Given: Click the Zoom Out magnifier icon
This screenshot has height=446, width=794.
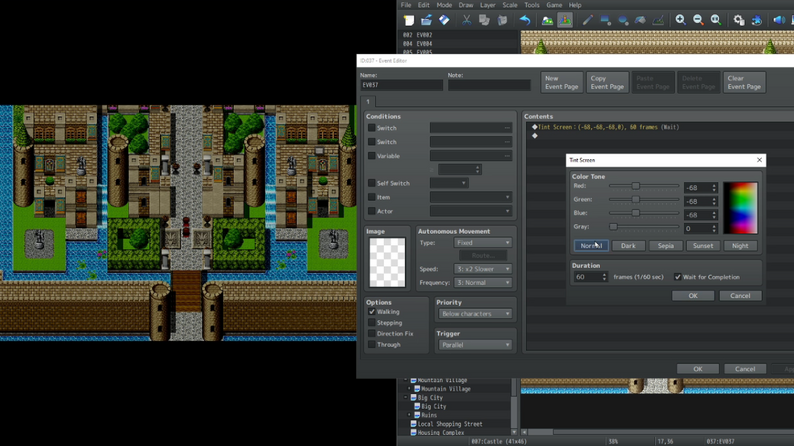Looking at the screenshot, I should 698,20.
